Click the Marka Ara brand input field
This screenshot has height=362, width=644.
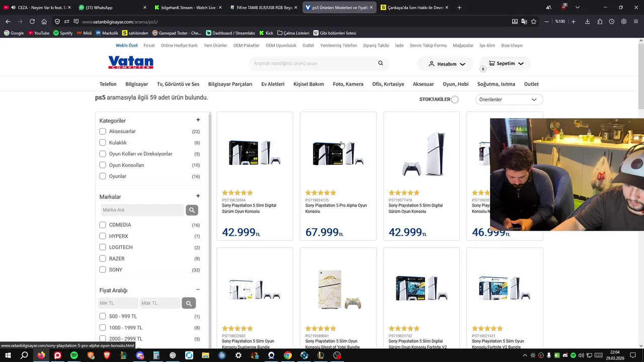(142, 210)
